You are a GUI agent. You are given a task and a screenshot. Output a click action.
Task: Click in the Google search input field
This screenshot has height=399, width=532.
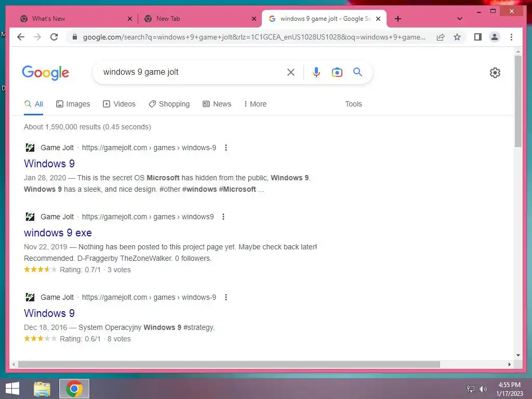pyautogui.click(x=192, y=72)
